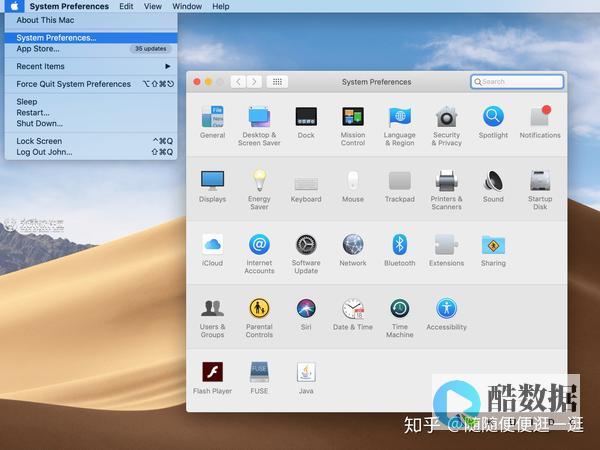Viewport: 600px width, 450px height.
Task: Open Displays preferences
Action: click(212, 186)
